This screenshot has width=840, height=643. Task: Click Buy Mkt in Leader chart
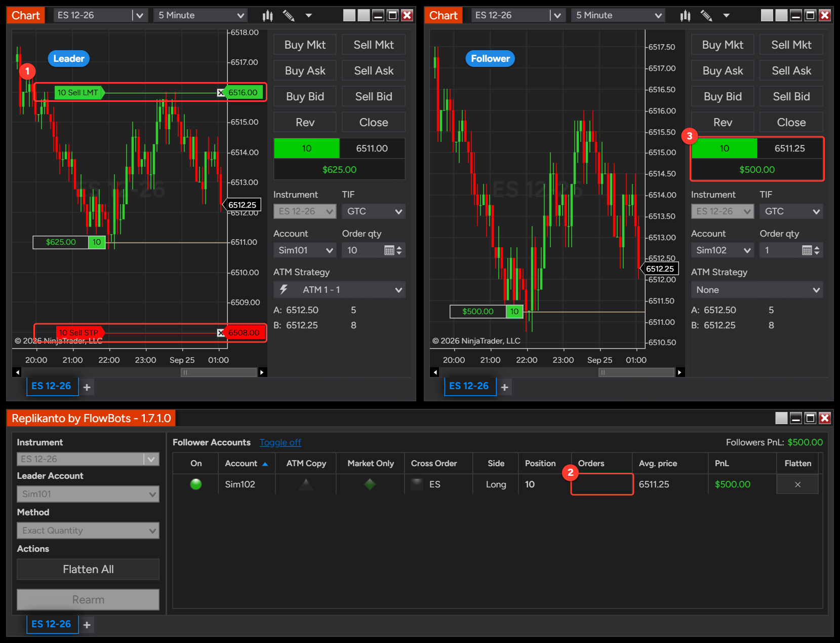coord(305,45)
